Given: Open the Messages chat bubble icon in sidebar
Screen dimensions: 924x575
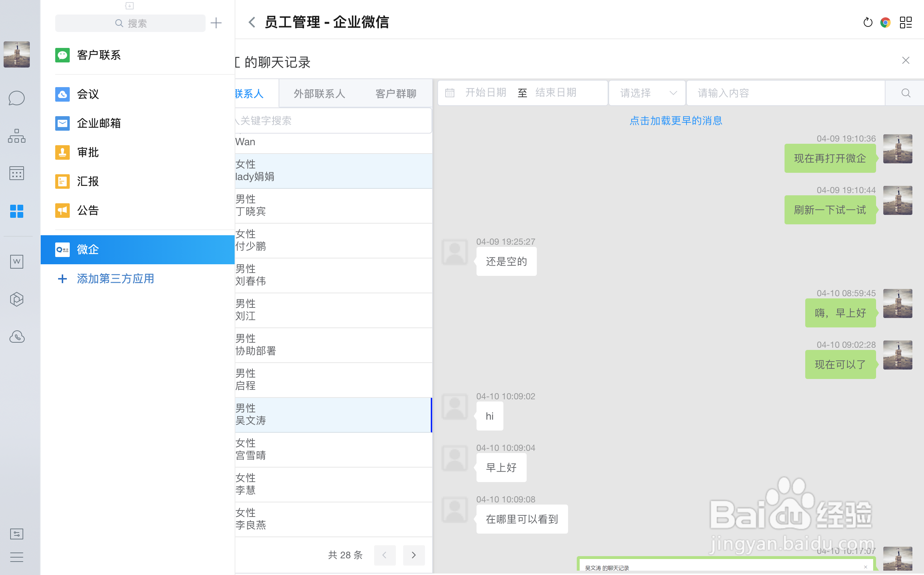Looking at the screenshot, I should 16,98.
